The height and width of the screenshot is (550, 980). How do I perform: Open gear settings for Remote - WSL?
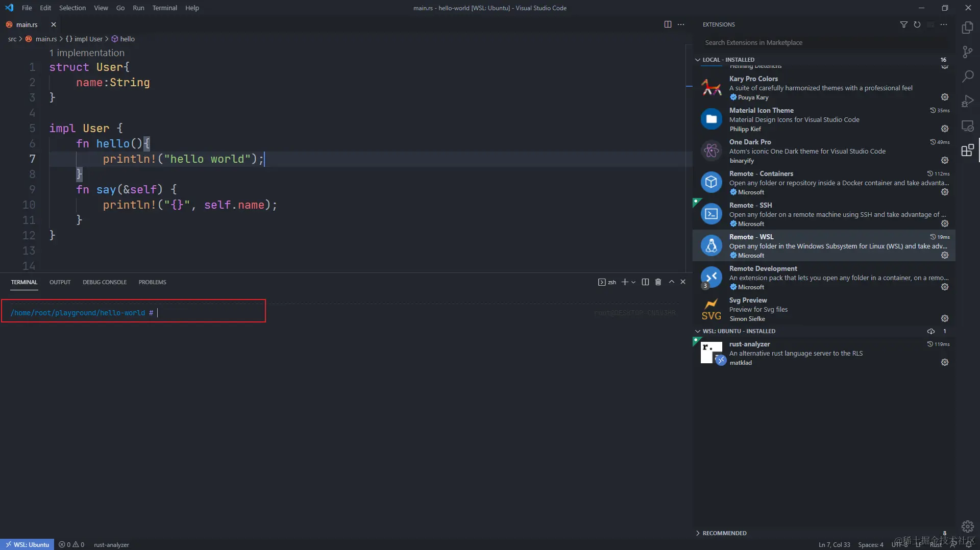[x=945, y=255]
